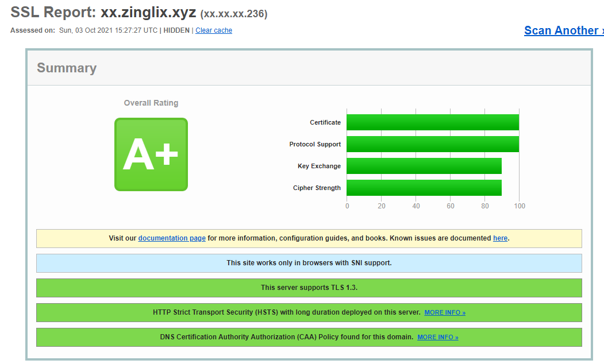
Task: Click the xx.zinglix.xyz hostname in title
Action: tap(148, 12)
